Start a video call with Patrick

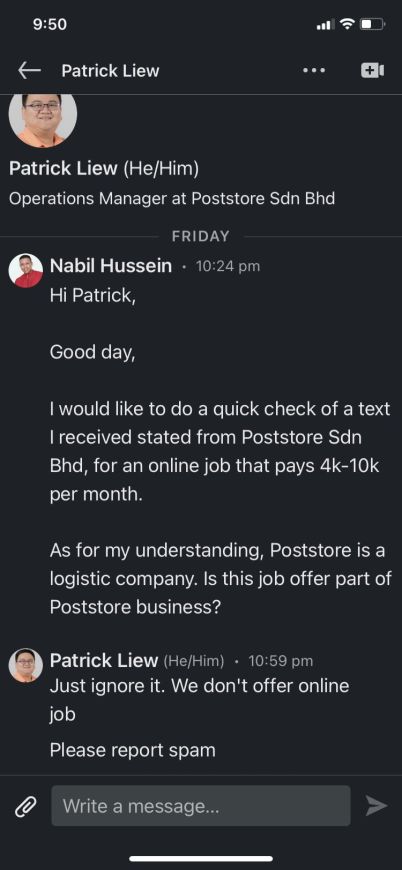tap(373, 70)
